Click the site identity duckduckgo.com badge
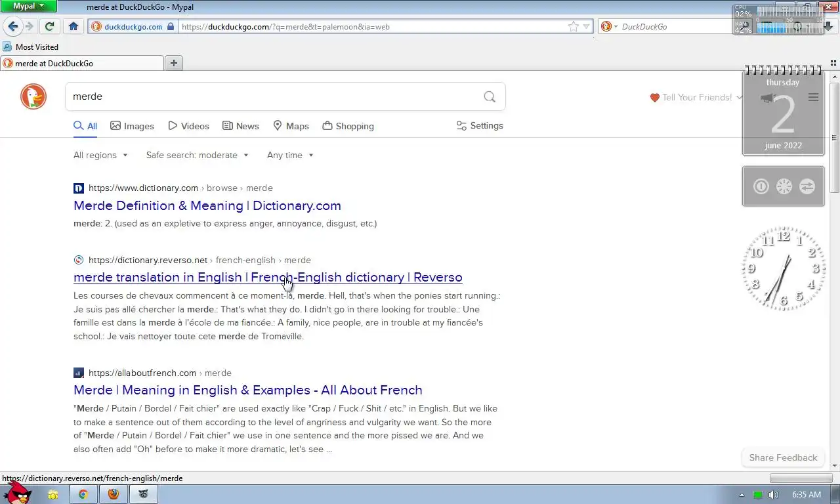 133,27
